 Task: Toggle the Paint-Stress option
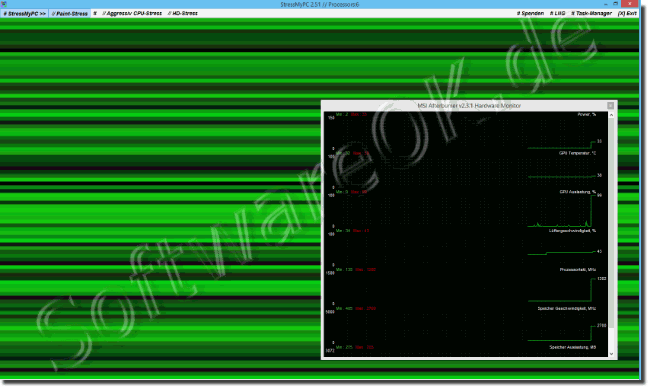click(69, 14)
